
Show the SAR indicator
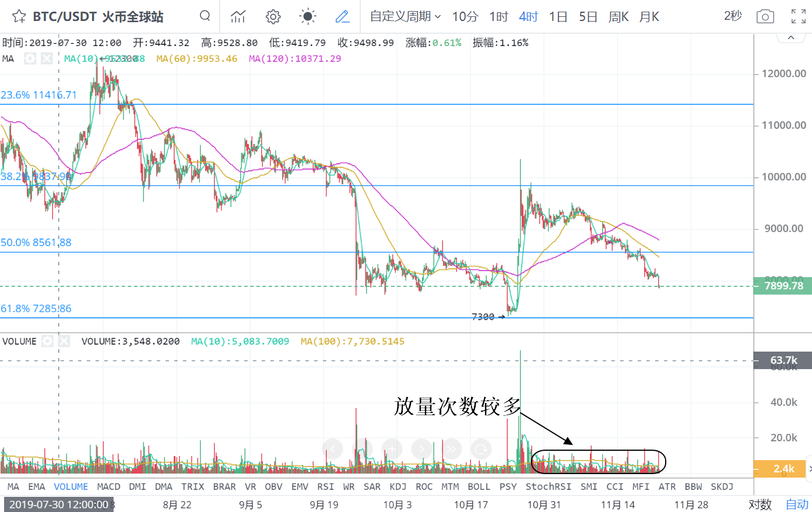[372, 486]
